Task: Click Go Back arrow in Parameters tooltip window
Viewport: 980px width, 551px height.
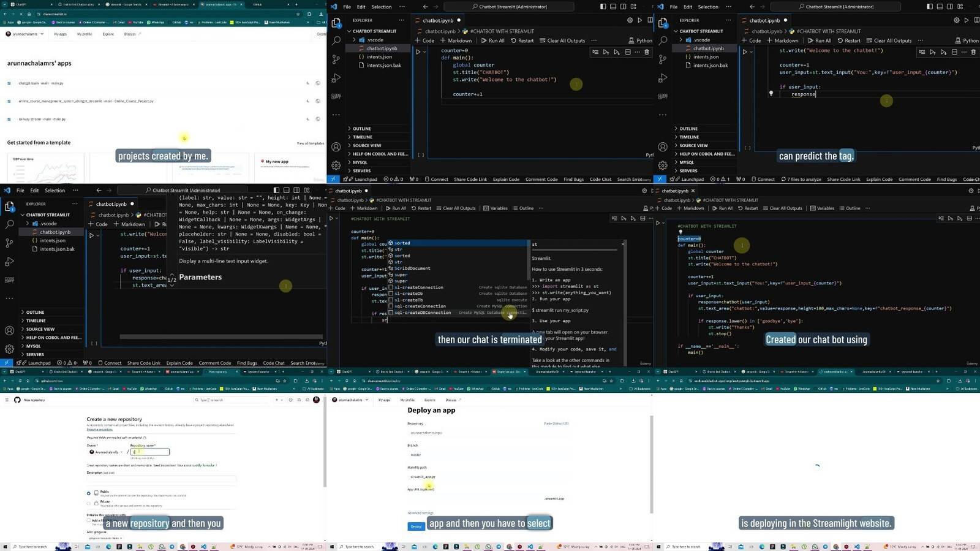Action: click(x=99, y=190)
